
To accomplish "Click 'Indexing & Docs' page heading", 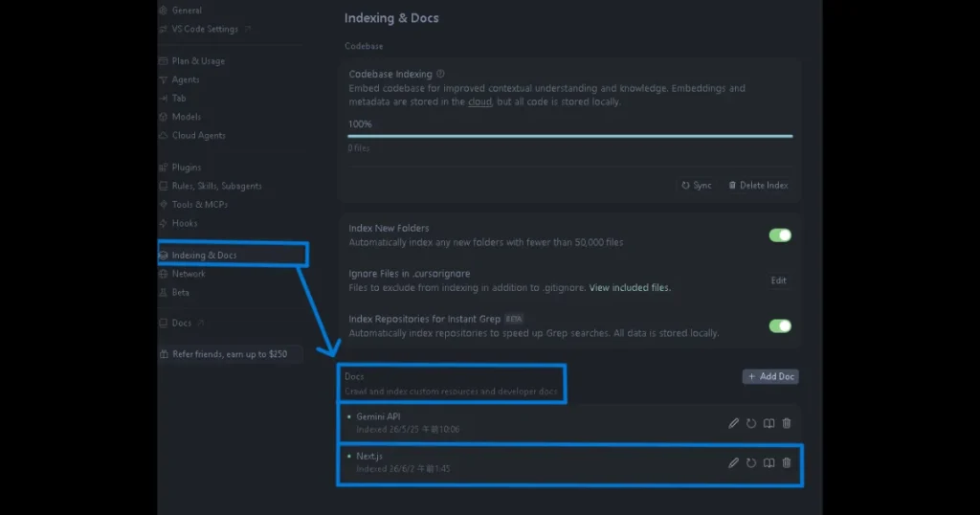I will click(391, 18).
